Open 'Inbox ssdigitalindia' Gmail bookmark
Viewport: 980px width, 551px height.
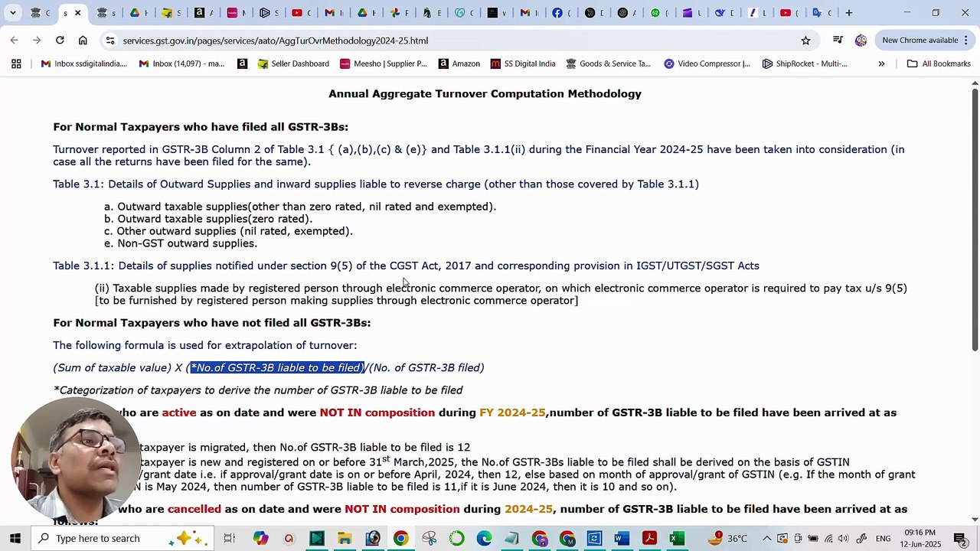click(84, 64)
